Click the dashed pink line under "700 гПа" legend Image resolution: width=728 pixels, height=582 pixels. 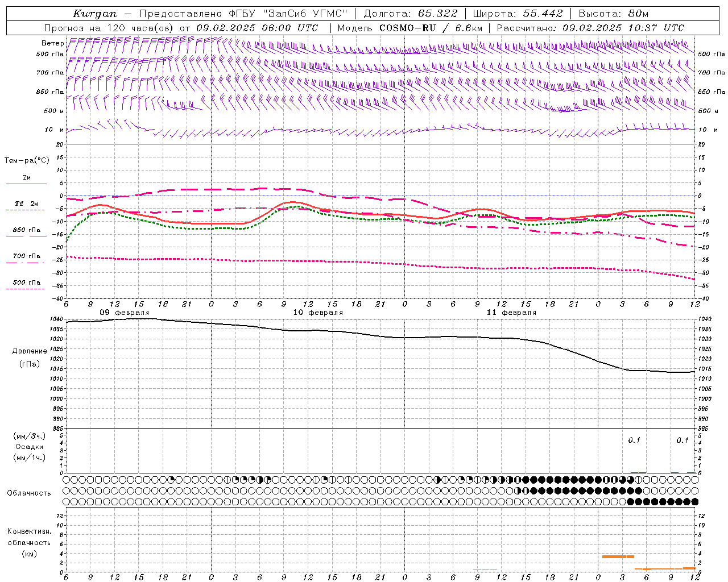point(25,263)
